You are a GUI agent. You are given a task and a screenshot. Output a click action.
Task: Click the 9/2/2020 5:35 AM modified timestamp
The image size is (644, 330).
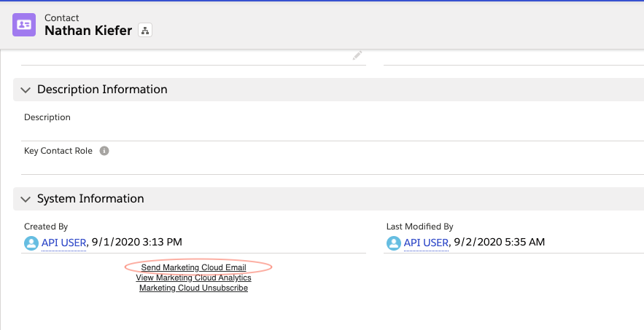pyautogui.click(x=500, y=243)
